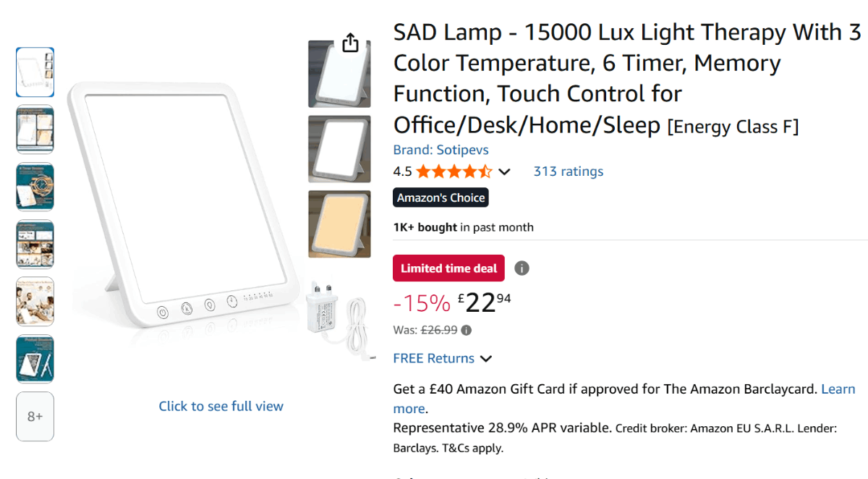Select the fifth product thumbnail
The height and width of the screenshot is (479, 868).
tap(35, 301)
